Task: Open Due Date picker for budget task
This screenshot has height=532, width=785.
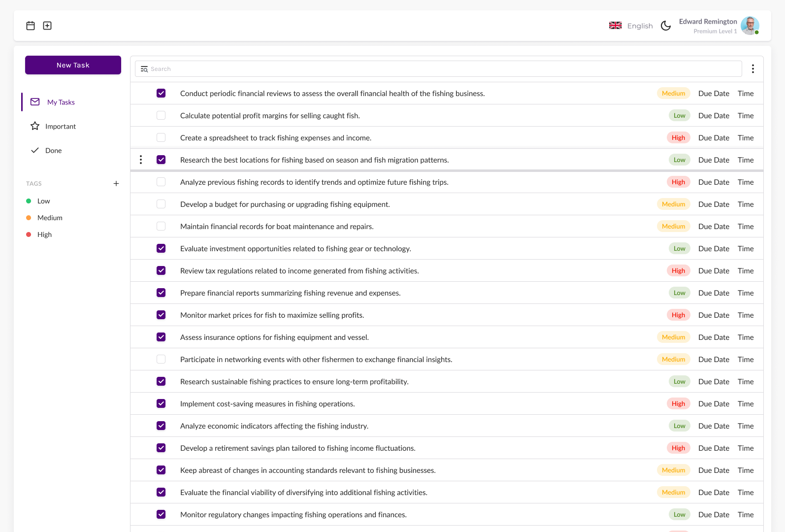Action: pyautogui.click(x=714, y=204)
